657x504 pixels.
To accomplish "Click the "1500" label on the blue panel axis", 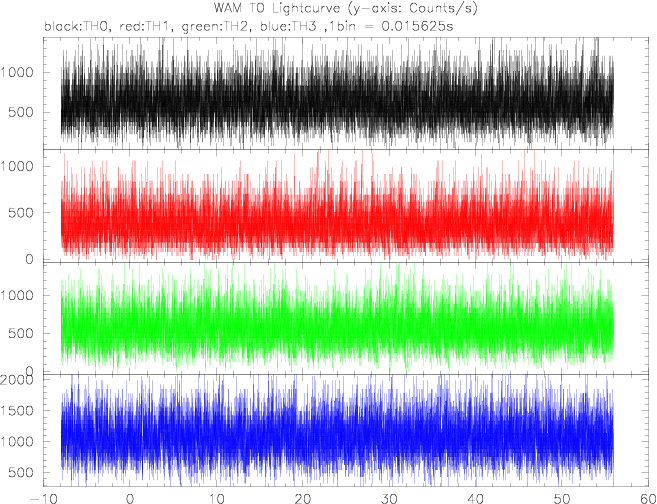I will (17, 411).
